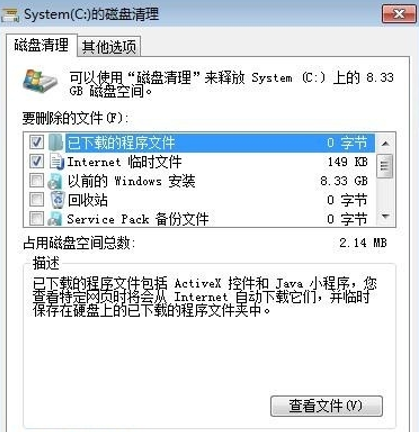Click the Internet temporary files document icon
Screen dimensions: 419x432
click(x=57, y=161)
